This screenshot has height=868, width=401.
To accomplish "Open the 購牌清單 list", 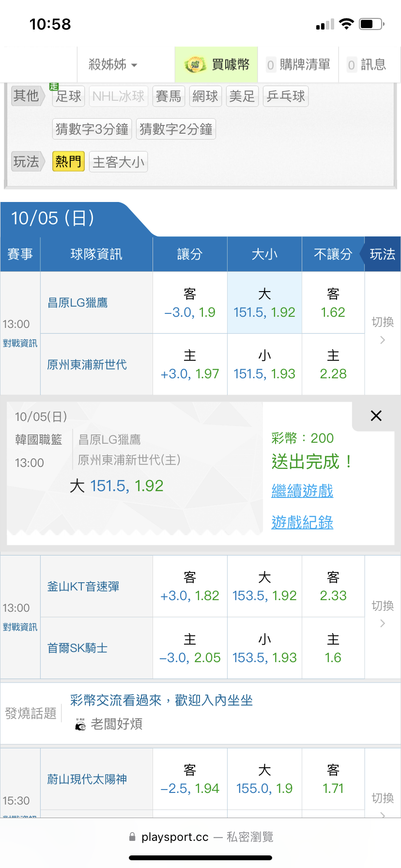I will [x=298, y=64].
